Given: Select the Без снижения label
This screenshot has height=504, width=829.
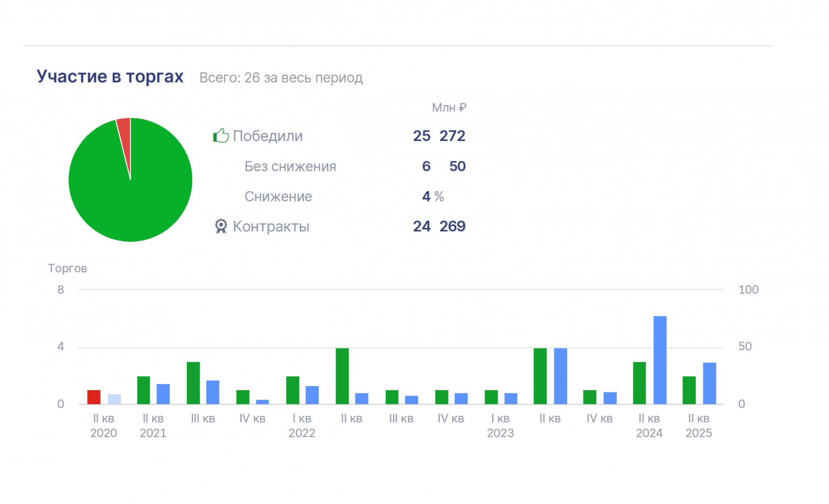Looking at the screenshot, I should coord(290,166).
